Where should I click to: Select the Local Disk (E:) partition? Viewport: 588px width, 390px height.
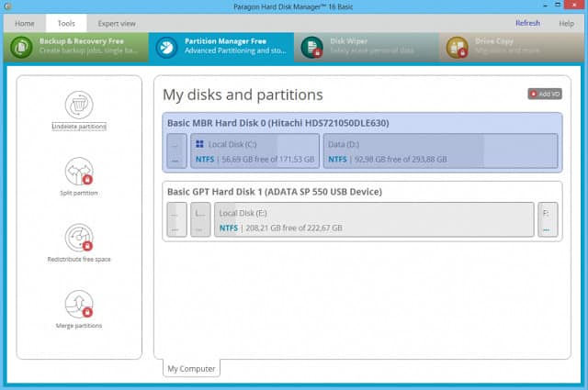coord(374,219)
